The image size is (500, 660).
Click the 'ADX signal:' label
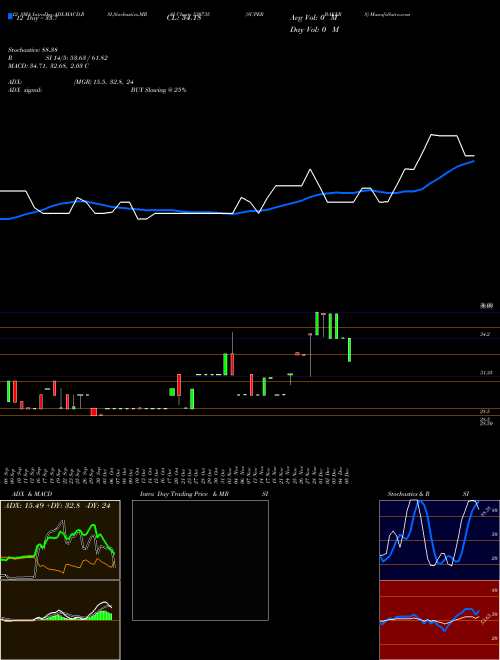24,90
